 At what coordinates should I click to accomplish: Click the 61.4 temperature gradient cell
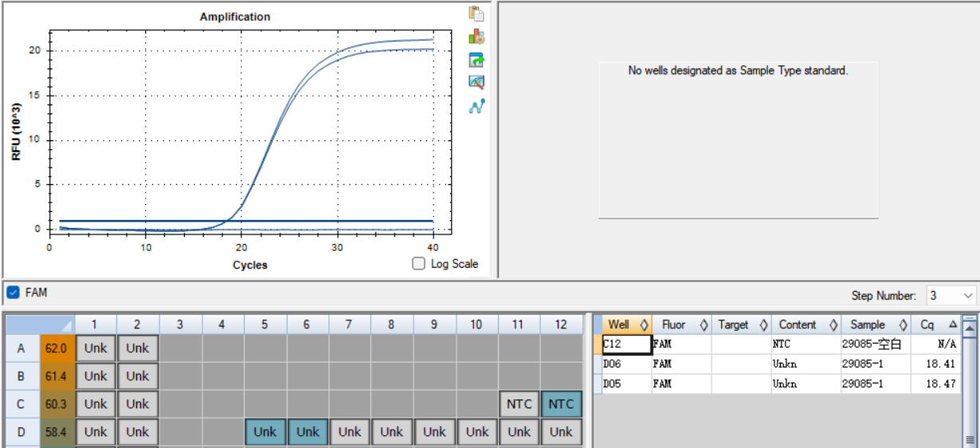tap(57, 376)
